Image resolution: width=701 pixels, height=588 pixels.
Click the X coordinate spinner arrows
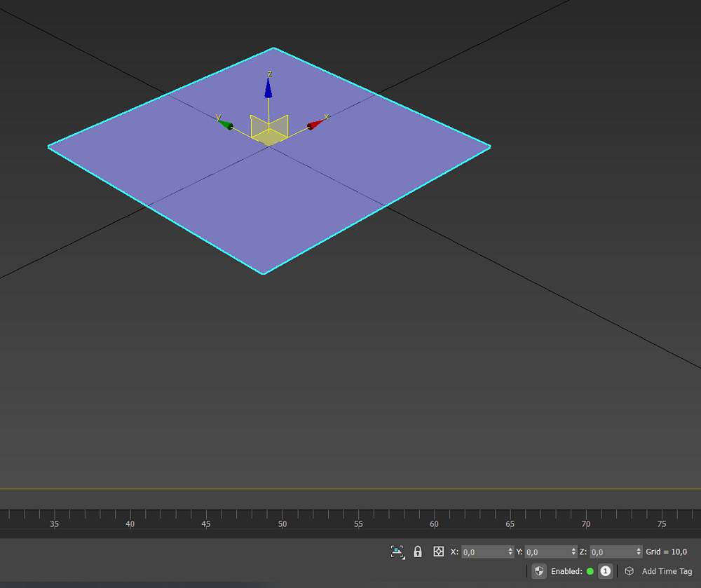(510, 552)
